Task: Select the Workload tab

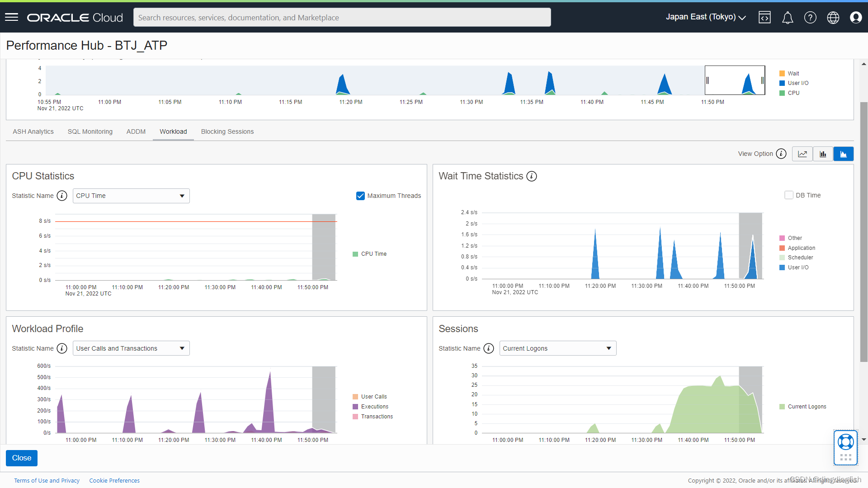Action: coord(173,131)
